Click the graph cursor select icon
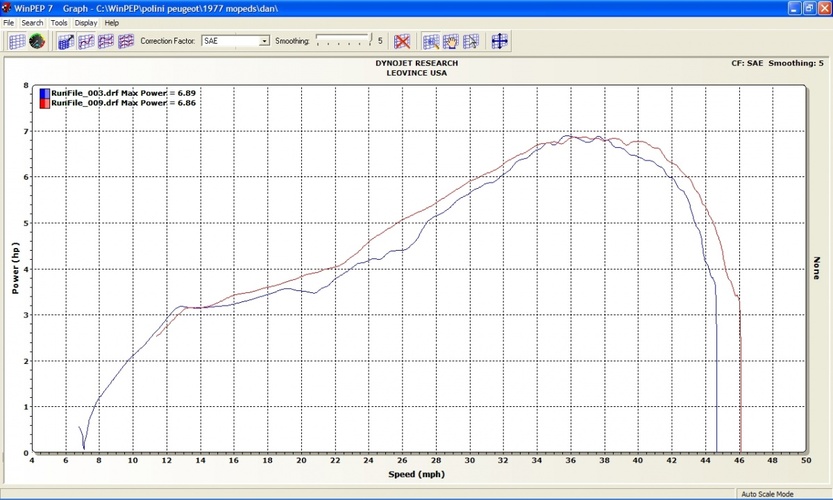 point(471,41)
